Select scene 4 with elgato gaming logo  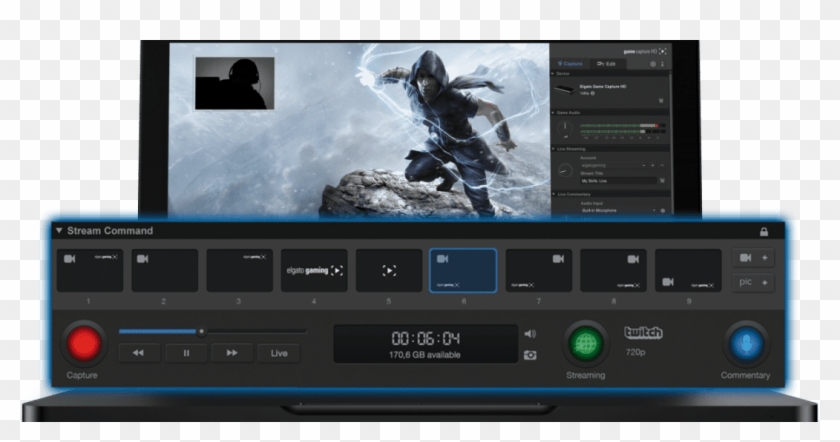point(314,271)
